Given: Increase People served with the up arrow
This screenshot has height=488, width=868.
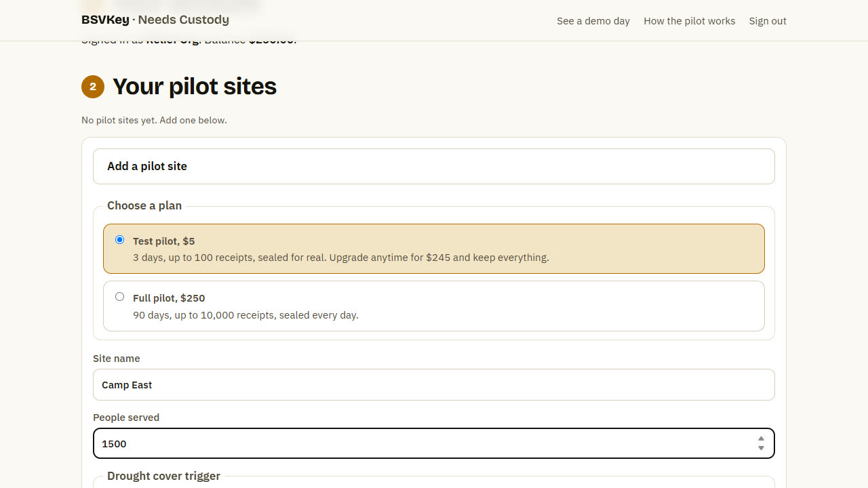Looking at the screenshot, I should [x=761, y=439].
